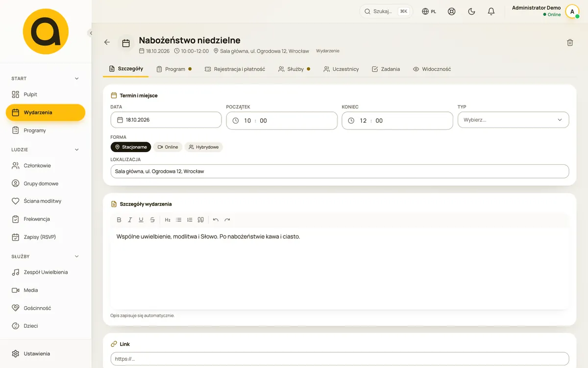588x368 pixels.
Task: Apply strikethrough formatting in the editor
Action: pos(152,220)
